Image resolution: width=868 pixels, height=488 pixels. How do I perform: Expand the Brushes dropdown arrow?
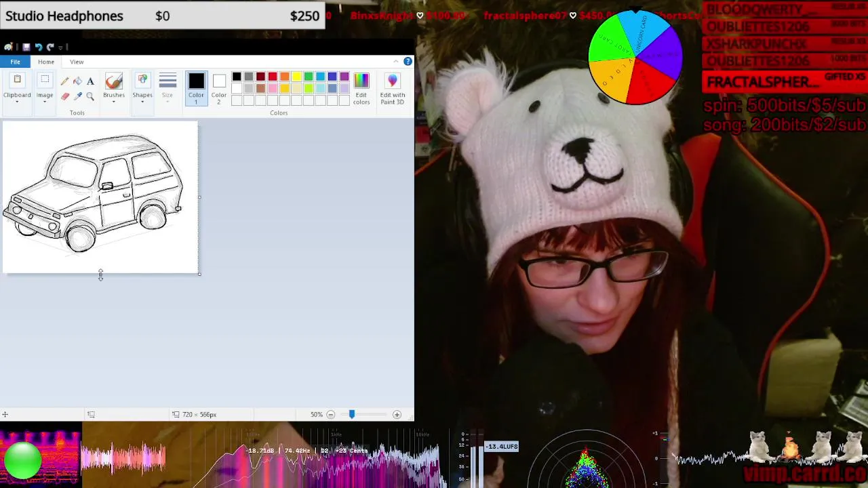114,102
